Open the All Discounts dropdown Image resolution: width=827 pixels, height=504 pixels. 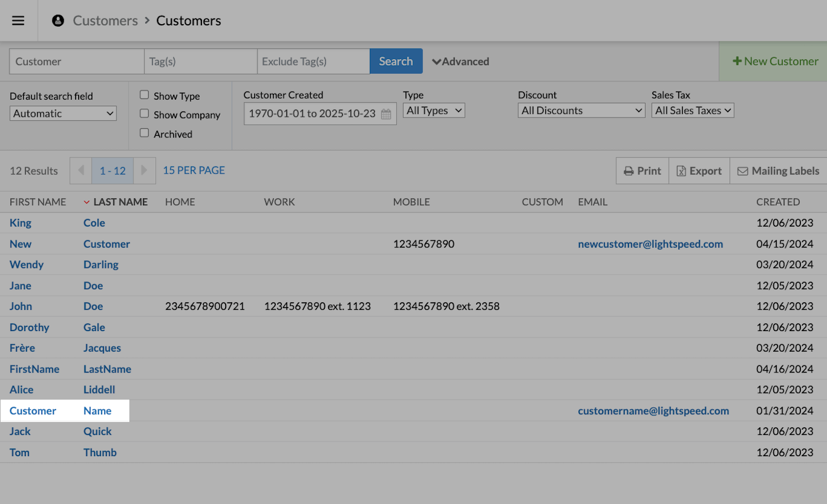(581, 110)
